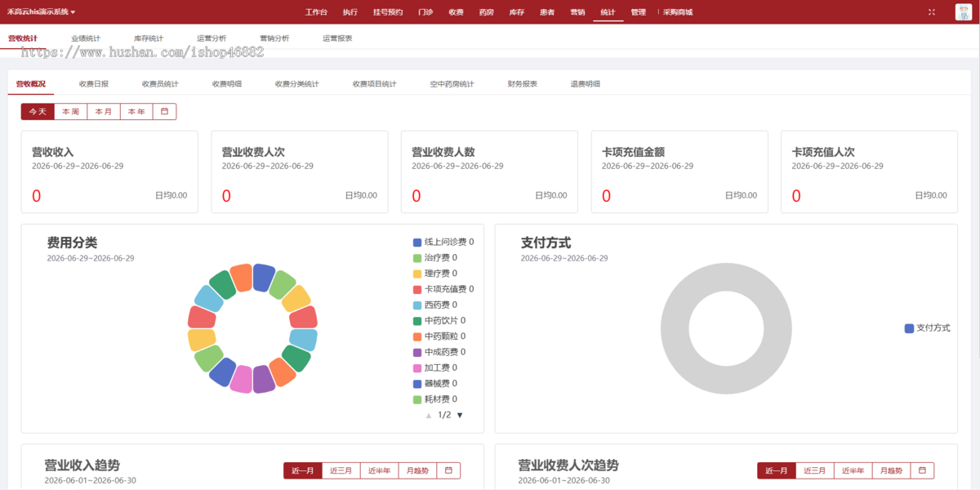Image resolution: width=980 pixels, height=490 pixels.
Task: Select the 退费明细 sub-tab
Action: [586, 84]
